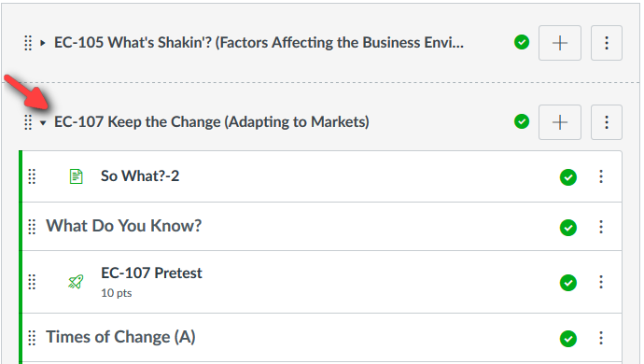The height and width of the screenshot is (364, 644).
Task: Open kebab menu for What Do You Know? header
Action: pos(601,227)
